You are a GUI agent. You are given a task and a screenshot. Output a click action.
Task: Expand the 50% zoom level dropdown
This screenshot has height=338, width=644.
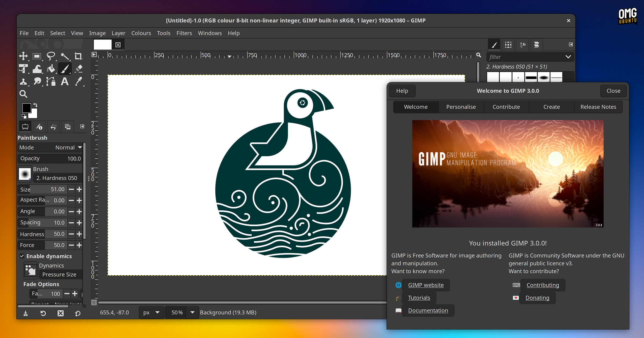[192, 313]
